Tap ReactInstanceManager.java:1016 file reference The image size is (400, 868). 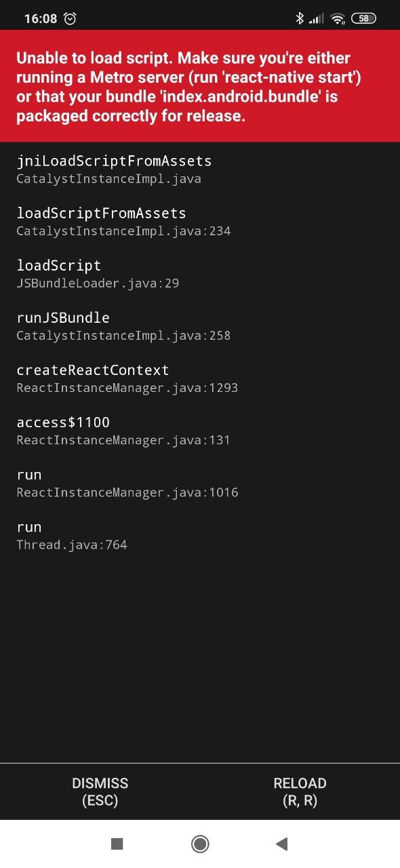[127, 492]
